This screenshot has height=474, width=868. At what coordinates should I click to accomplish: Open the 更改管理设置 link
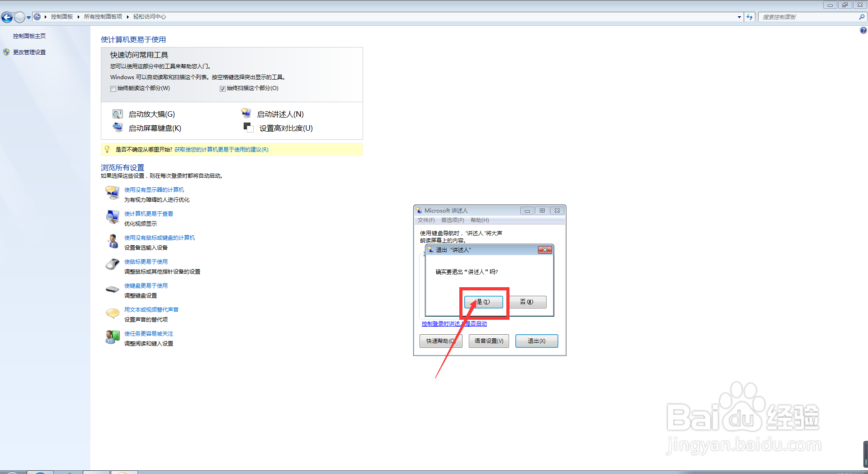pyautogui.click(x=29, y=52)
